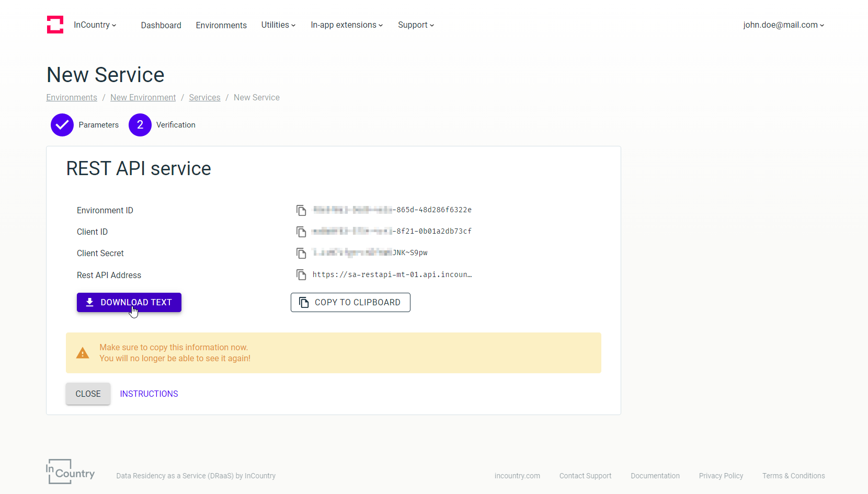Select the Environment ID value text
Viewport: 868px width, 494px height.
(x=392, y=210)
